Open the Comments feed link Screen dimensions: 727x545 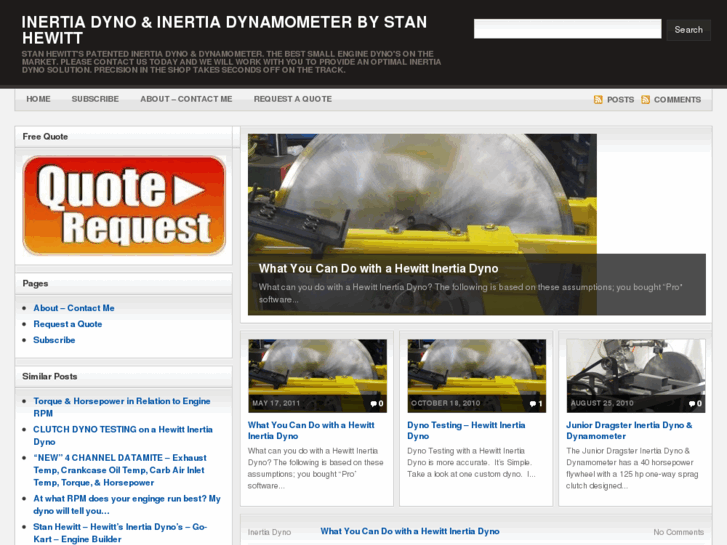pos(677,100)
